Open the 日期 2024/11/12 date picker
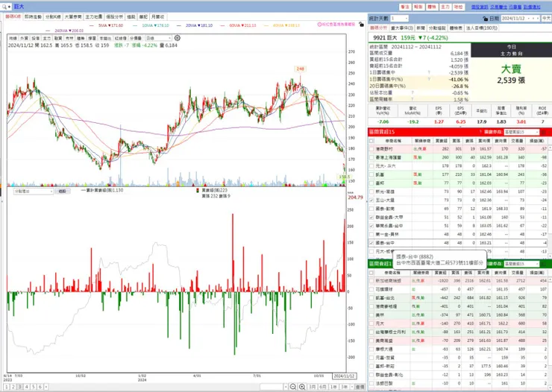 pyautogui.click(x=520, y=19)
